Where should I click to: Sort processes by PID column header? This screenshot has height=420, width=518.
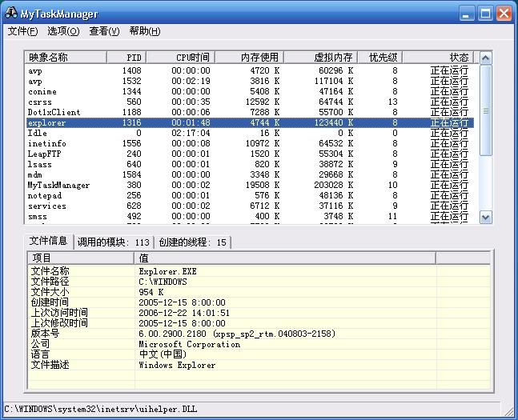coord(126,58)
